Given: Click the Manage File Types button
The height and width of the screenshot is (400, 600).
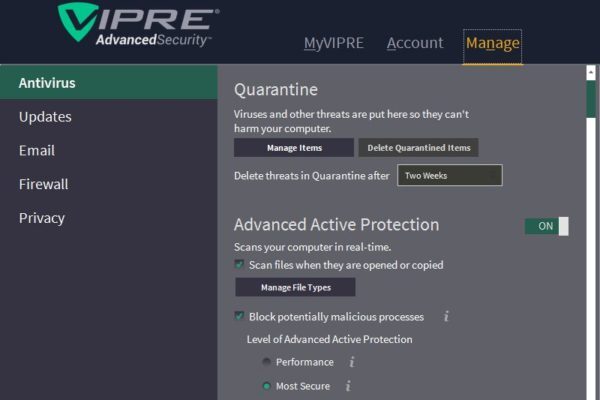Looking at the screenshot, I should point(295,287).
